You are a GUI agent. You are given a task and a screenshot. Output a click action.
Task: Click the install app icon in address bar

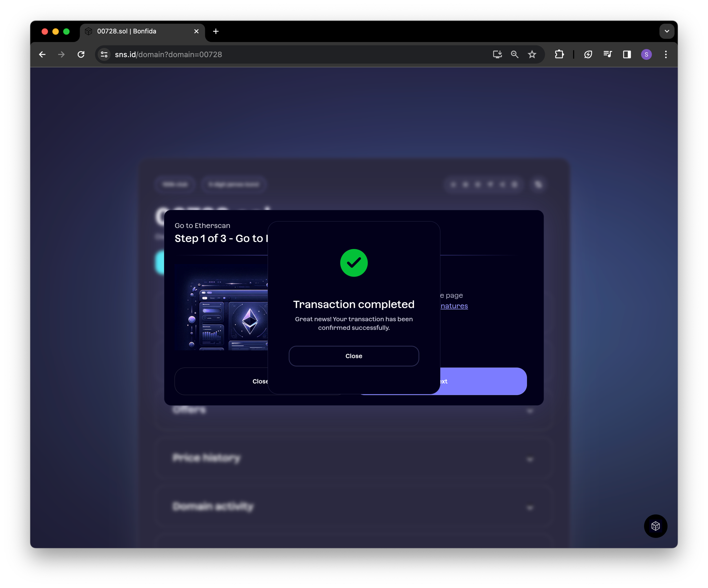point(497,55)
